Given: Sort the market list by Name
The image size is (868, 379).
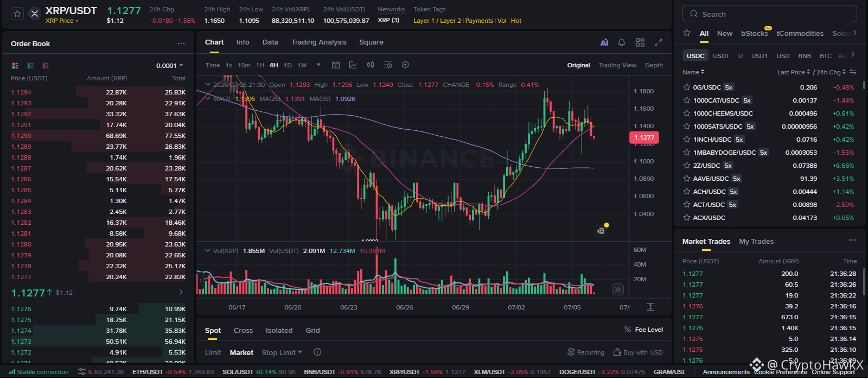Looking at the screenshot, I should click(x=693, y=72).
